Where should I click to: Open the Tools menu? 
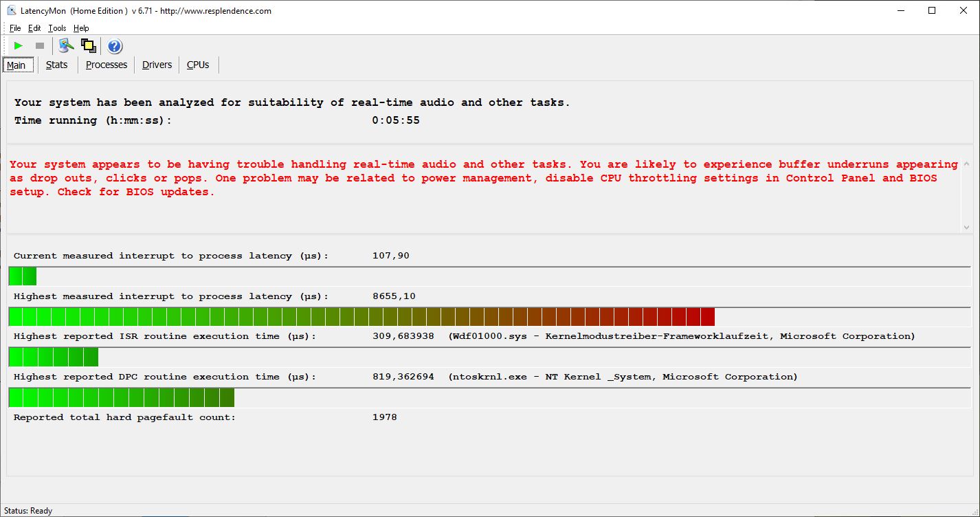tap(57, 28)
